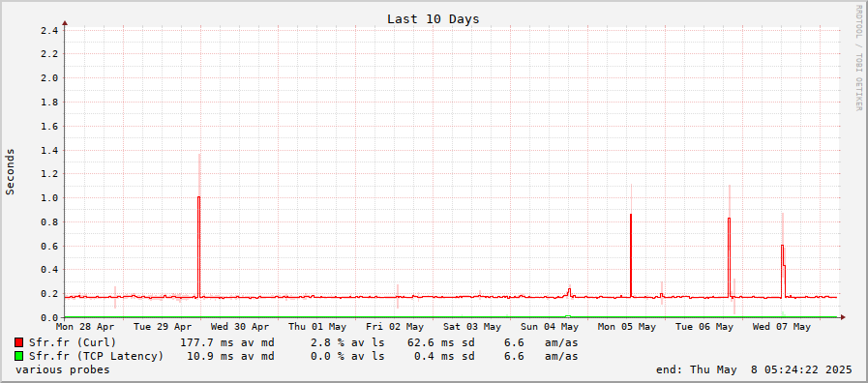Image resolution: width=868 pixels, height=383 pixels.
Task: Click the "62.6 ms sd" value
Action: 440,342
